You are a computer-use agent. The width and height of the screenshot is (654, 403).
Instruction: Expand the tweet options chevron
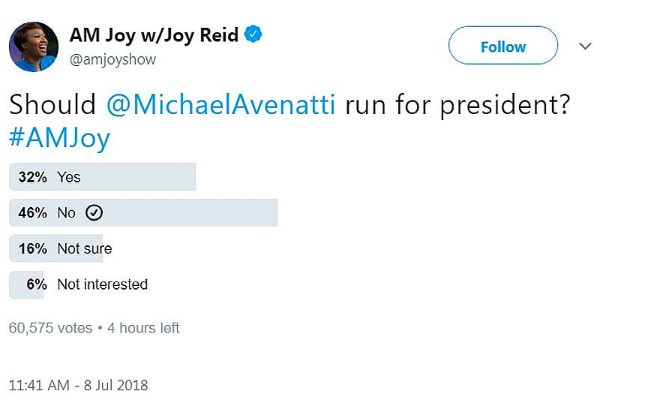pyautogui.click(x=585, y=46)
